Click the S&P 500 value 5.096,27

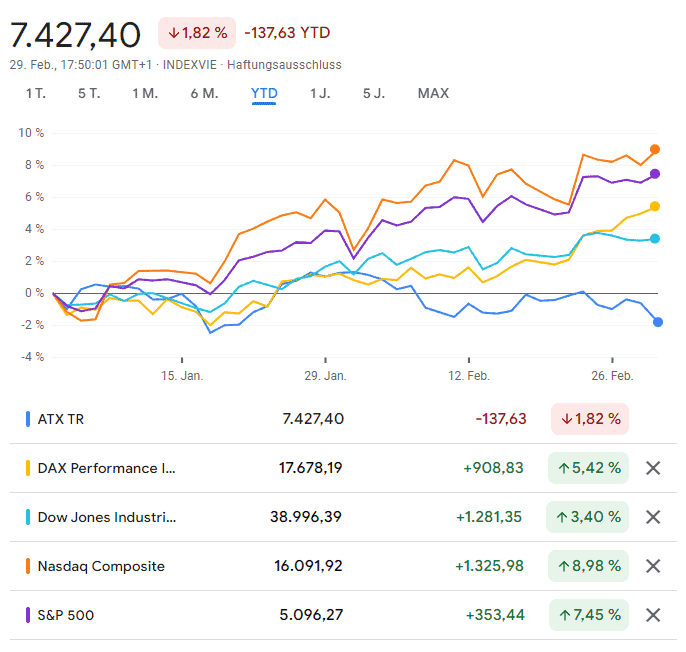pyautogui.click(x=311, y=615)
